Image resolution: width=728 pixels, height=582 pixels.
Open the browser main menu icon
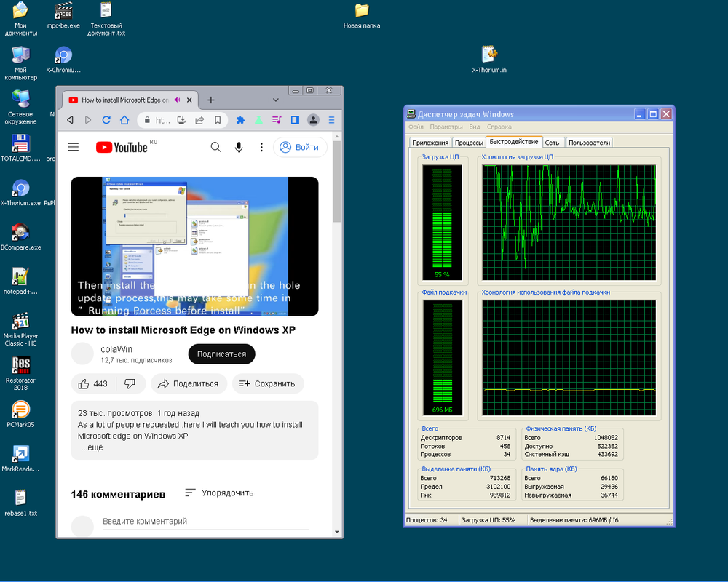click(x=331, y=120)
